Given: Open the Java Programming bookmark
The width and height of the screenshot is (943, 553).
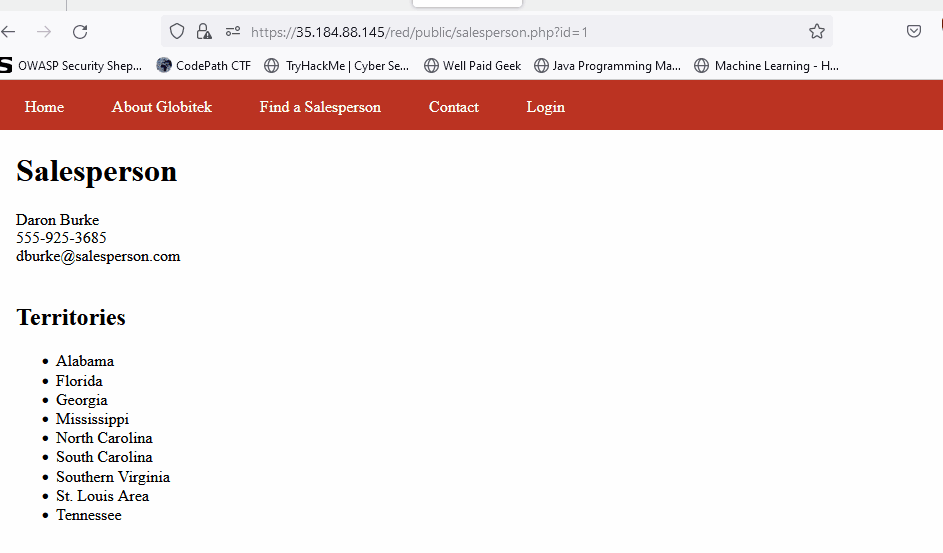Looking at the screenshot, I should coord(607,66).
